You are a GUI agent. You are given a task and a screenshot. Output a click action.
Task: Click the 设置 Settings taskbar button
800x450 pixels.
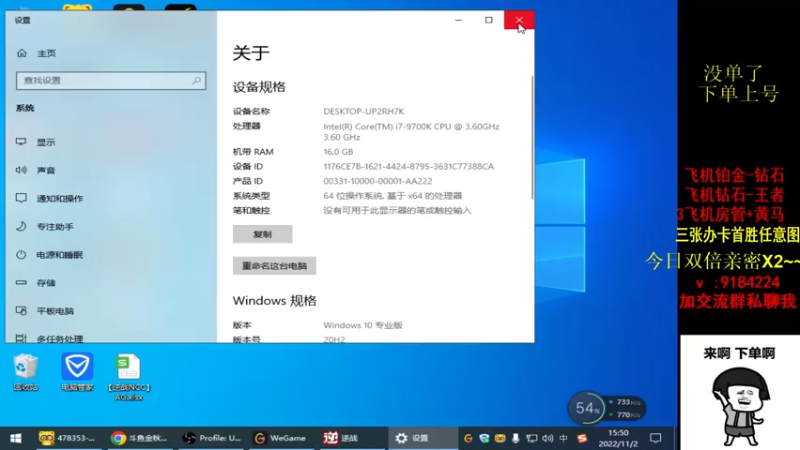422,438
